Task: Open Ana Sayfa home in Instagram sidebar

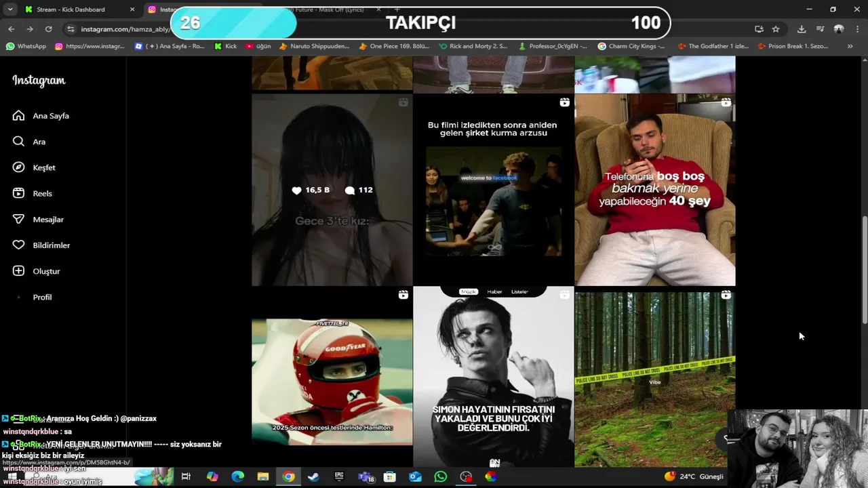Action: [41, 116]
